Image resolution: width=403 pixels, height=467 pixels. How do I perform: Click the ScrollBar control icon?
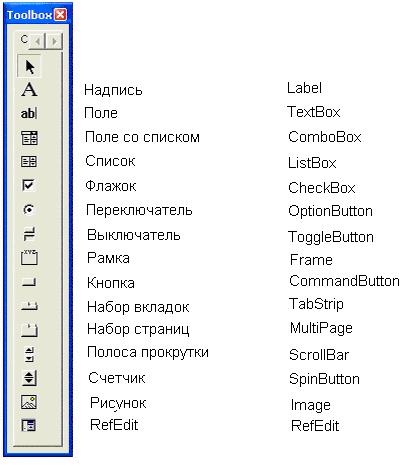click(x=29, y=354)
